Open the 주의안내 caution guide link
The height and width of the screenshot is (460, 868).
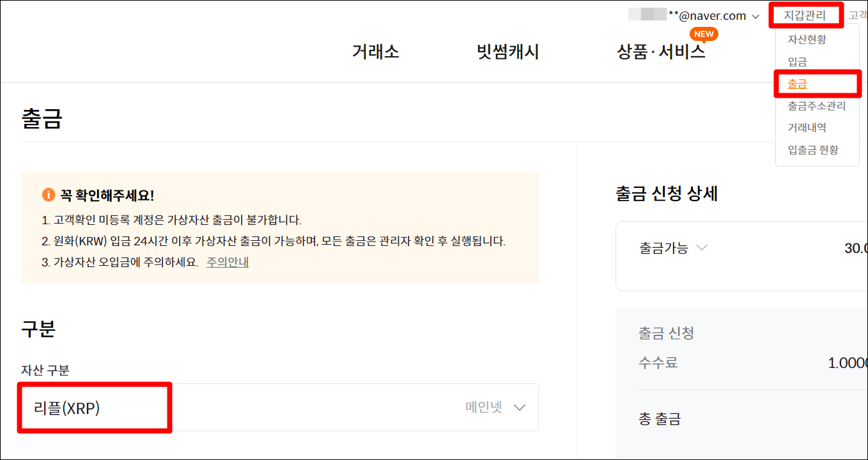coord(227,261)
